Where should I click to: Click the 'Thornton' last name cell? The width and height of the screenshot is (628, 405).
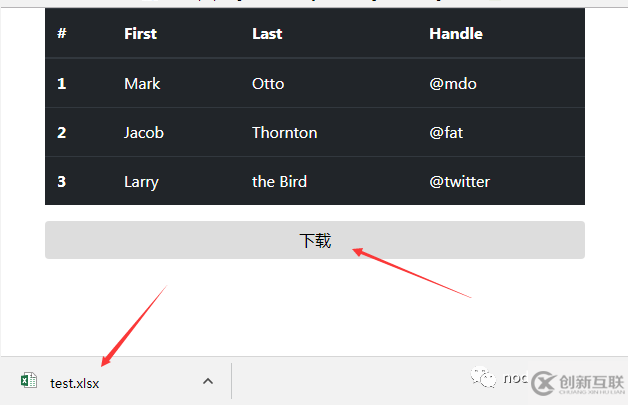tap(285, 132)
